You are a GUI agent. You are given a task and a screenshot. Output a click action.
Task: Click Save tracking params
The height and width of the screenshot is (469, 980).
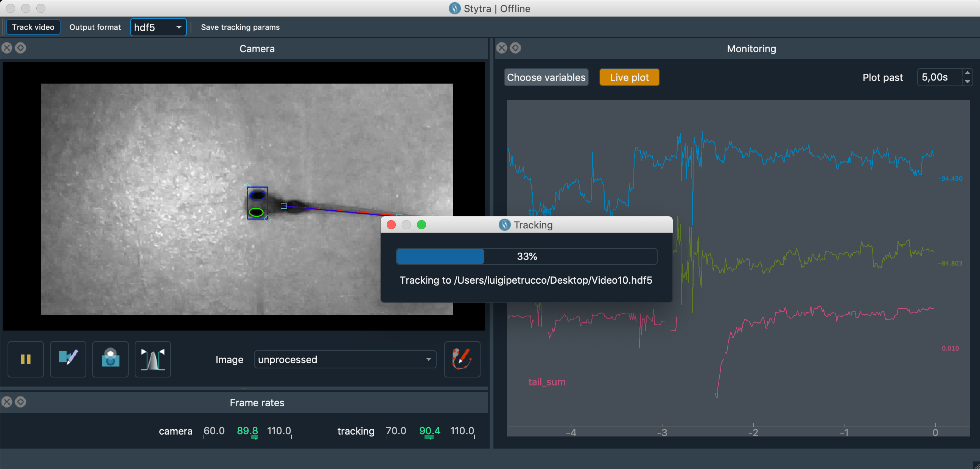[240, 27]
